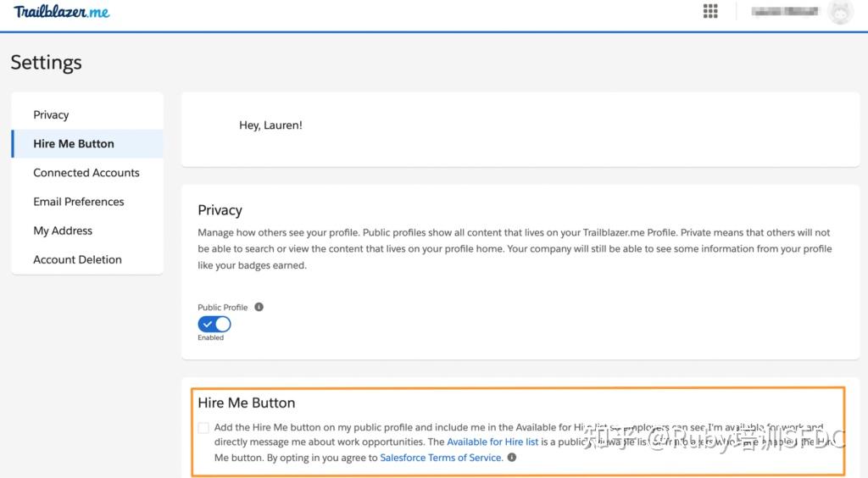This screenshot has height=478, width=868.
Task: Show info tooltip next to Public Profile
Action: pos(259,307)
